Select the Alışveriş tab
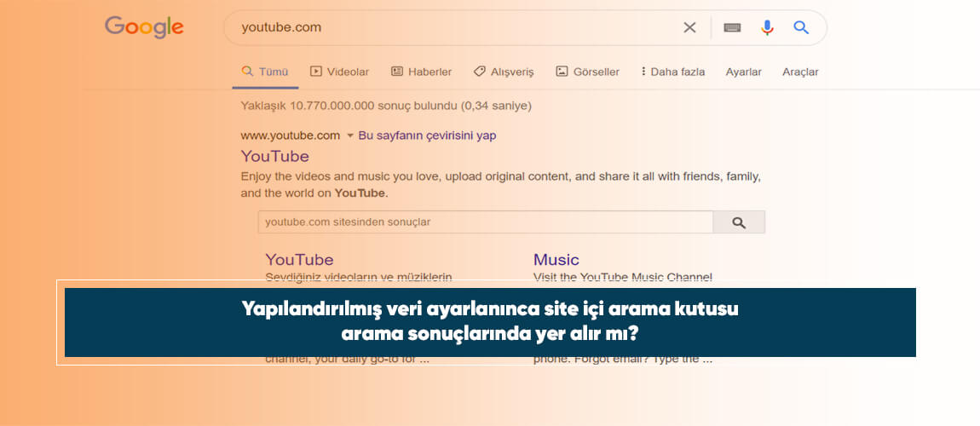 tap(504, 72)
